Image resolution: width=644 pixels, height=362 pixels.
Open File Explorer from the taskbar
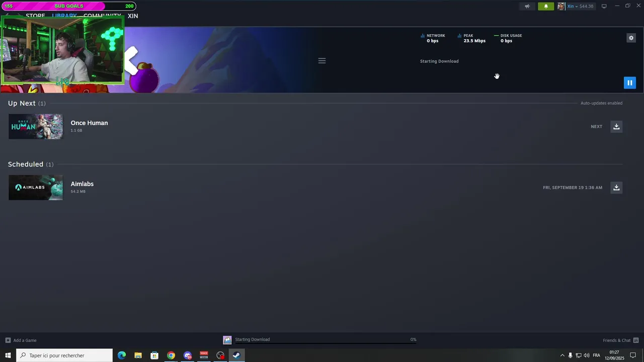point(138,355)
